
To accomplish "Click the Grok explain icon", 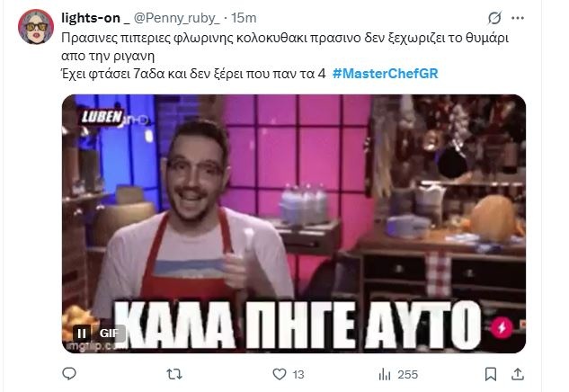I will click(494, 18).
